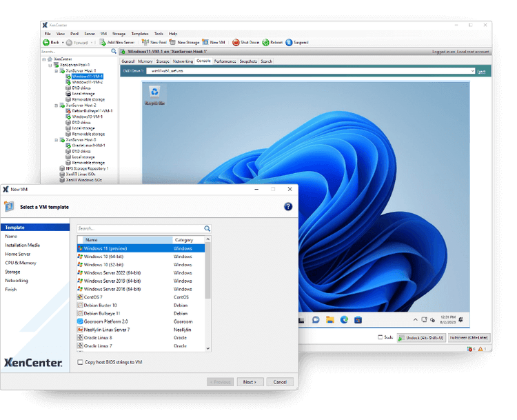
Task: Click the Undock (Alt+Shift+U) button
Action: (421, 337)
